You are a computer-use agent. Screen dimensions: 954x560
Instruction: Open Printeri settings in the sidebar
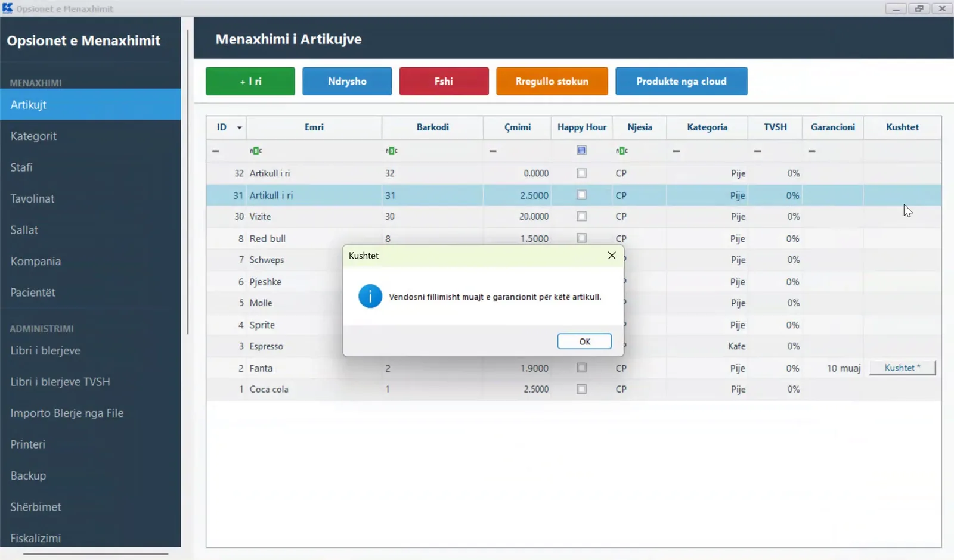click(91, 444)
